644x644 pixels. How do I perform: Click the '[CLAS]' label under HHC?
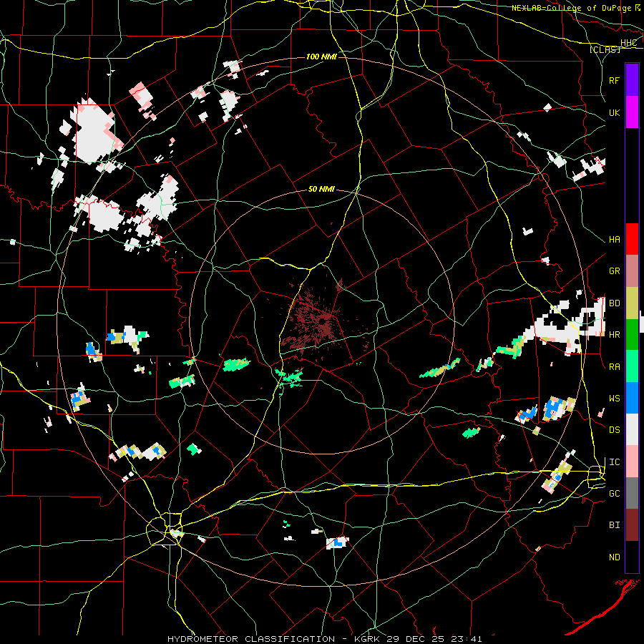605,49
